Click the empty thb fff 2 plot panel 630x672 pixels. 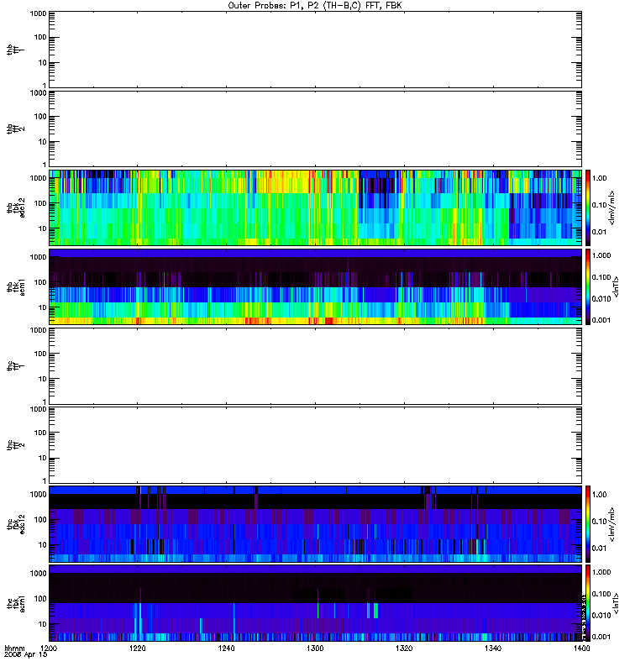click(315, 129)
